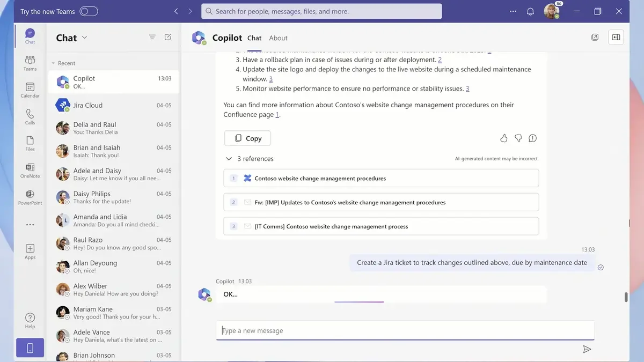Open the profile picture menu

(552, 11)
